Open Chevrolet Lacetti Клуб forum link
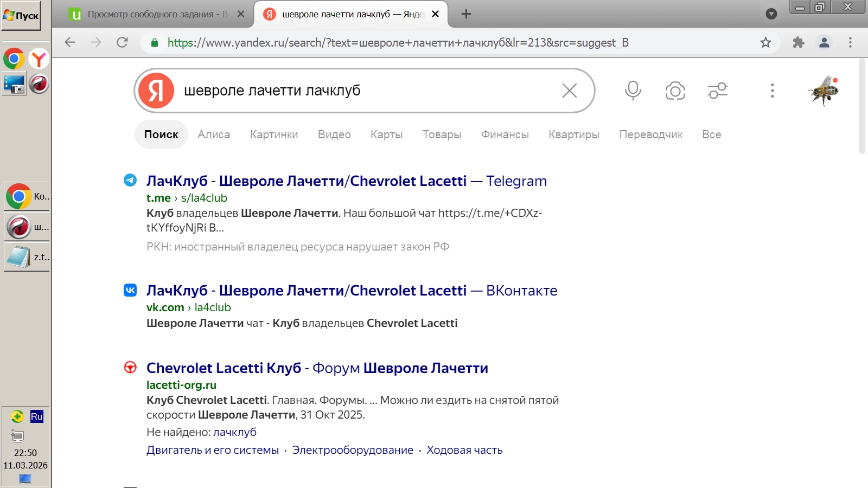868x488 pixels. click(317, 368)
